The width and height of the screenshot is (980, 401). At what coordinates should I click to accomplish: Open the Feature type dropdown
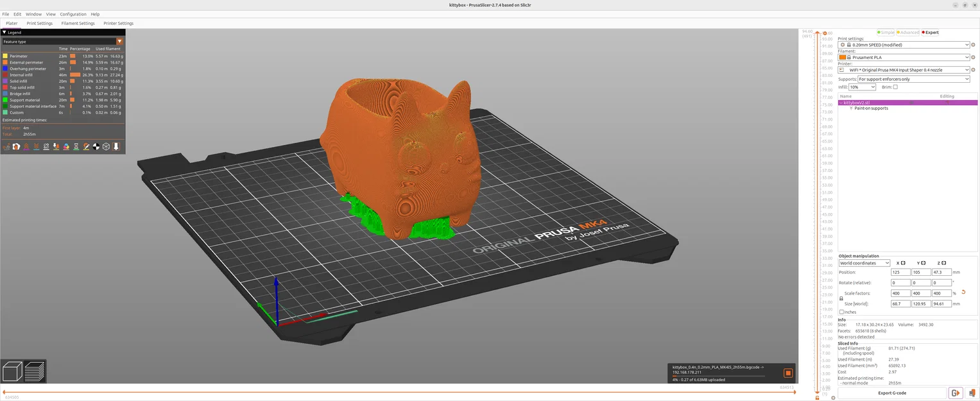point(62,41)
